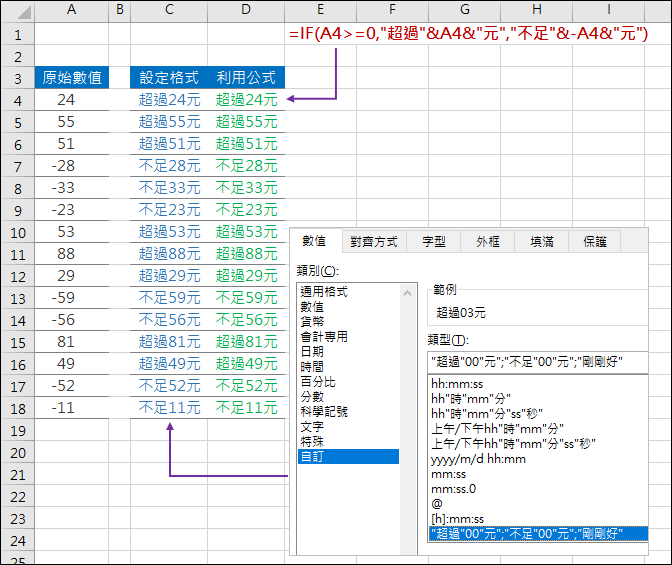
Task: Click blue cell 超過81元 in column C
Action: [x=169, y=342]
